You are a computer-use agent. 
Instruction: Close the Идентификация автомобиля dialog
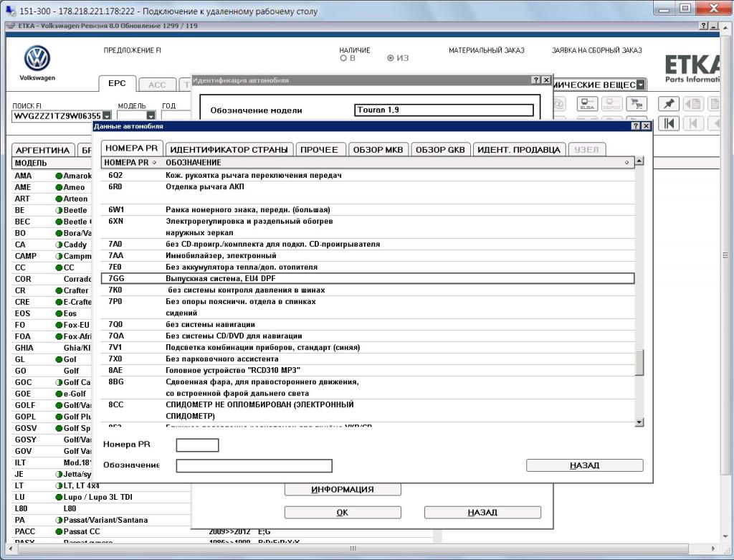[x=546, y=80]
